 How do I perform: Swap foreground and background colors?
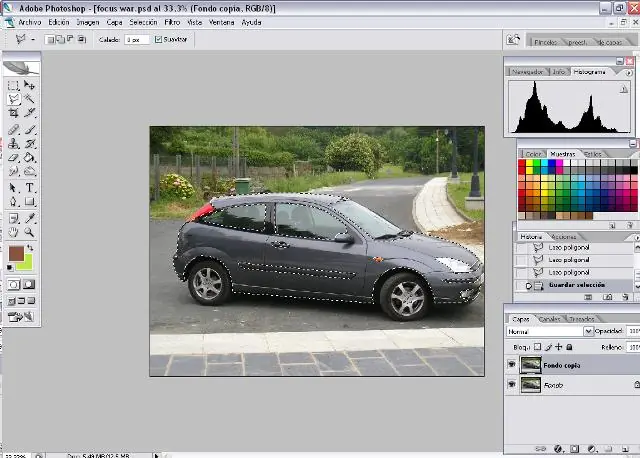click(x=30, y=248)
